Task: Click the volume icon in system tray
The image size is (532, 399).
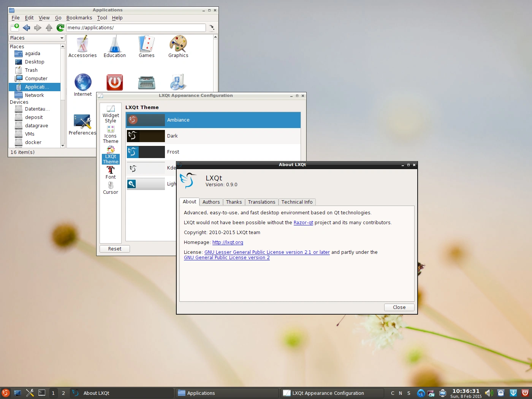Action: 489,393
